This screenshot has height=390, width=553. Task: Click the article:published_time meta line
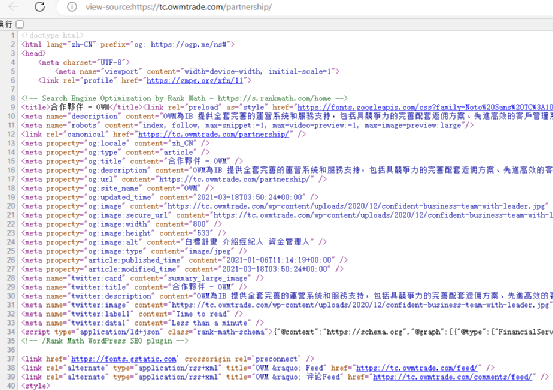[184, 260]
